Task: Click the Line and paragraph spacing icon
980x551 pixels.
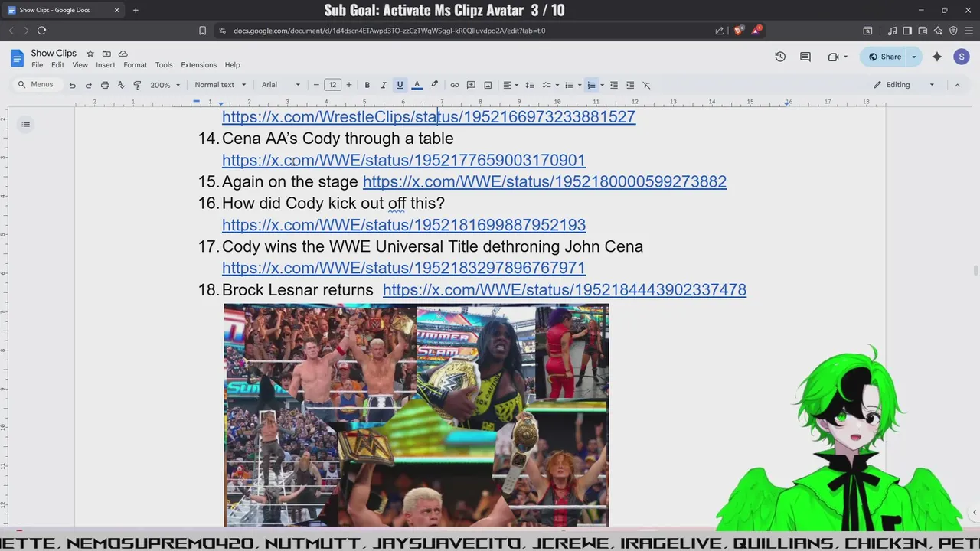Action: (x=529, y=85)
